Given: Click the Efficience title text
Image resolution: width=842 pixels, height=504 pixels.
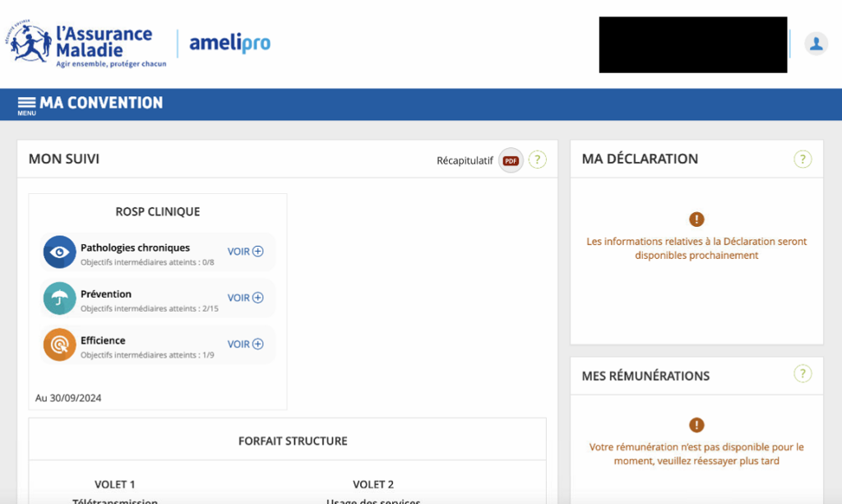Looking at the screenshot, I should 103,340.
